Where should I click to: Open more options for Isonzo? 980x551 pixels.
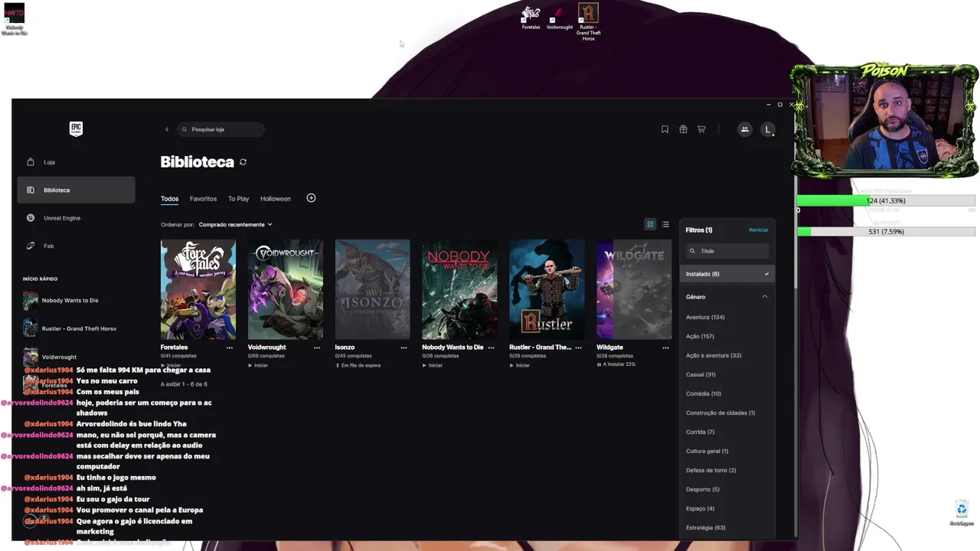(403, 347)
